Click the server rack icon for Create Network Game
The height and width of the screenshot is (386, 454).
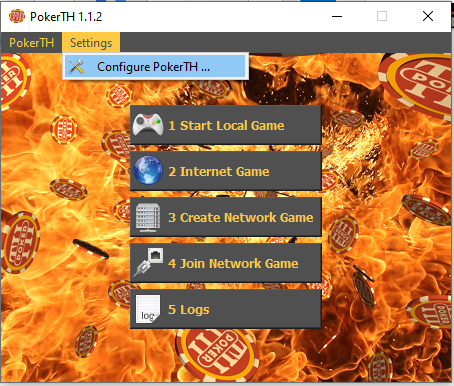point(148,217)
